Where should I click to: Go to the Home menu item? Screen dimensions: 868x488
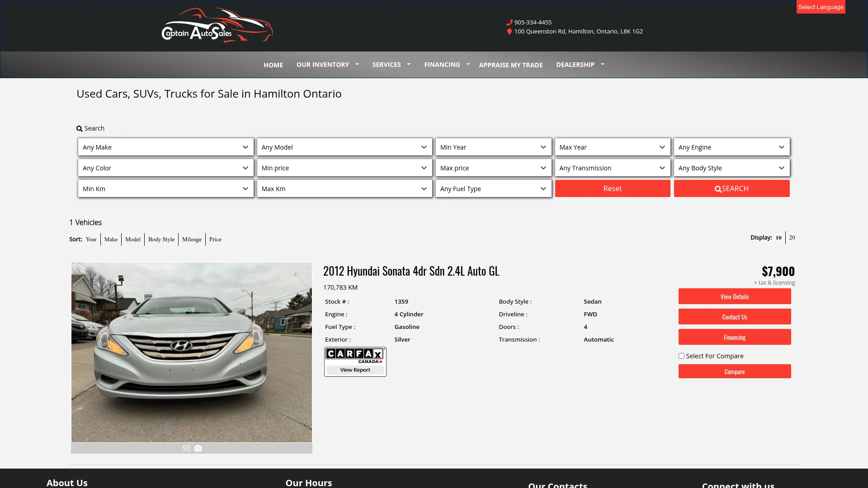273,65
